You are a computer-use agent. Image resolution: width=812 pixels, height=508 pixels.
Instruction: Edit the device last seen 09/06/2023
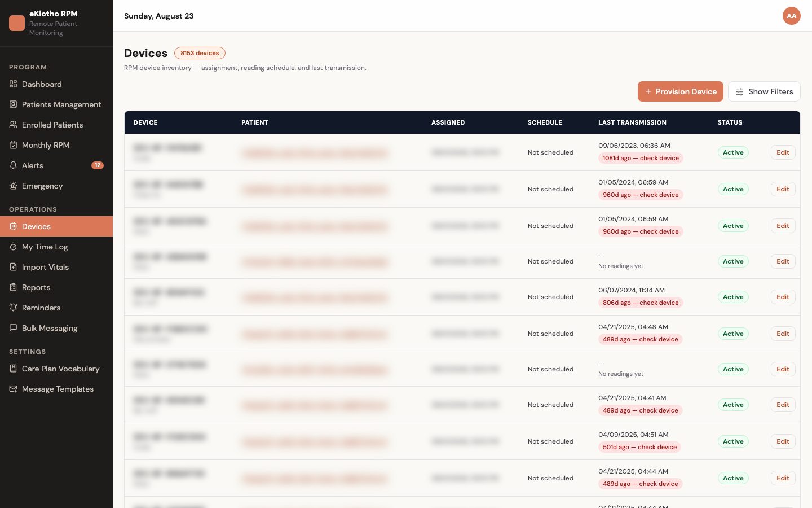783,152
